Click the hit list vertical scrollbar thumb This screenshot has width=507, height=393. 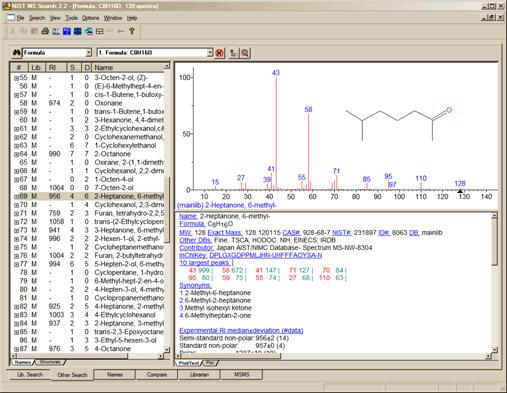[168, 210]
